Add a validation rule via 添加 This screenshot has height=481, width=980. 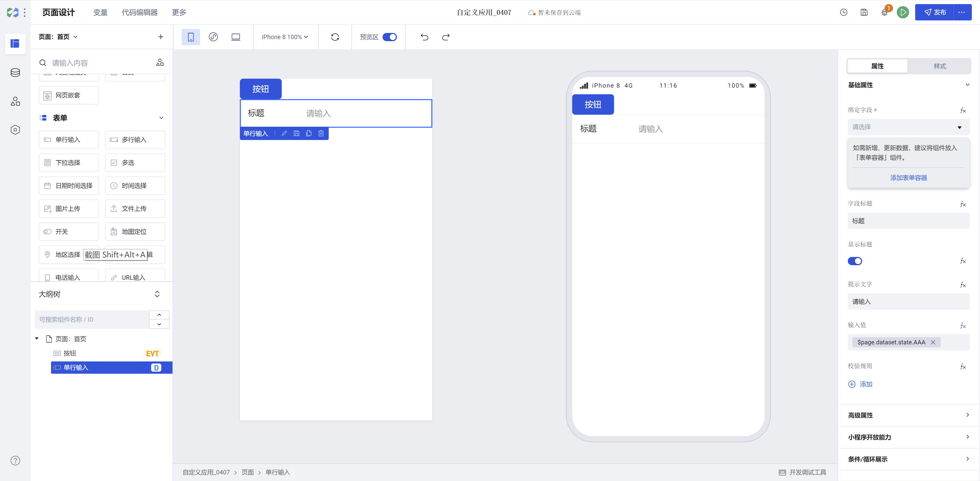click(860, 384)
